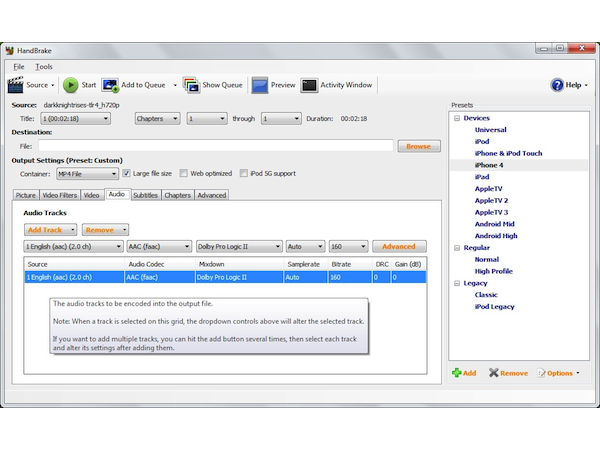Select the AppleTV 2 preset
Viewport: 600px width, 450px height.
tap(491, 201)
